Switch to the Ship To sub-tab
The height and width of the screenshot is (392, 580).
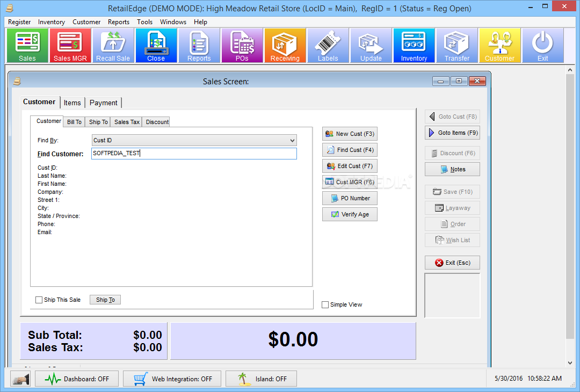(98, 122)
